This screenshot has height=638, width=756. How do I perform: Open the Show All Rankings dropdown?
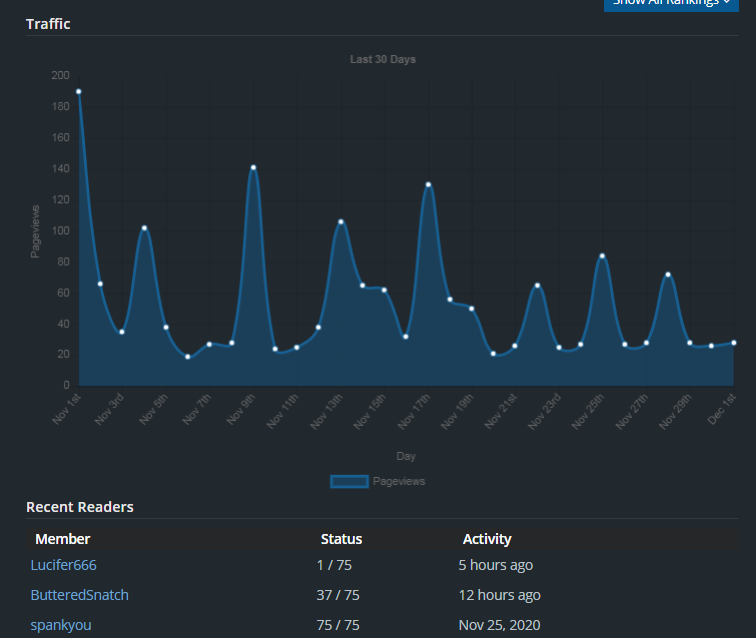[x=671, y=3]
